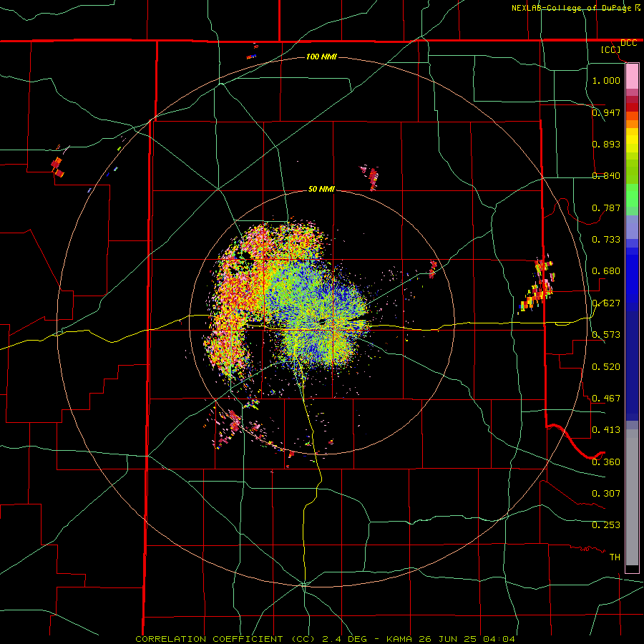Select the 0.413 legend value
644x644 pixels.
point(606,429)
